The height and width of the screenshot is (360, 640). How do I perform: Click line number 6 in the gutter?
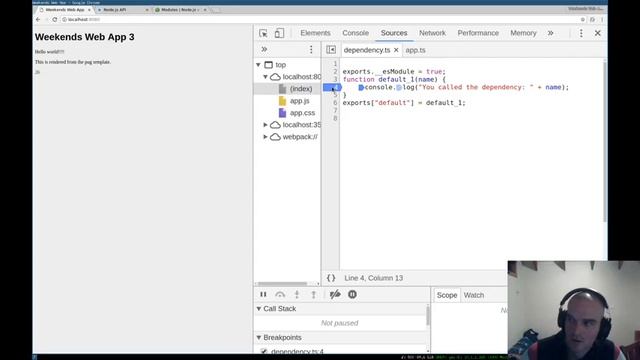click(x=335, y=103)
